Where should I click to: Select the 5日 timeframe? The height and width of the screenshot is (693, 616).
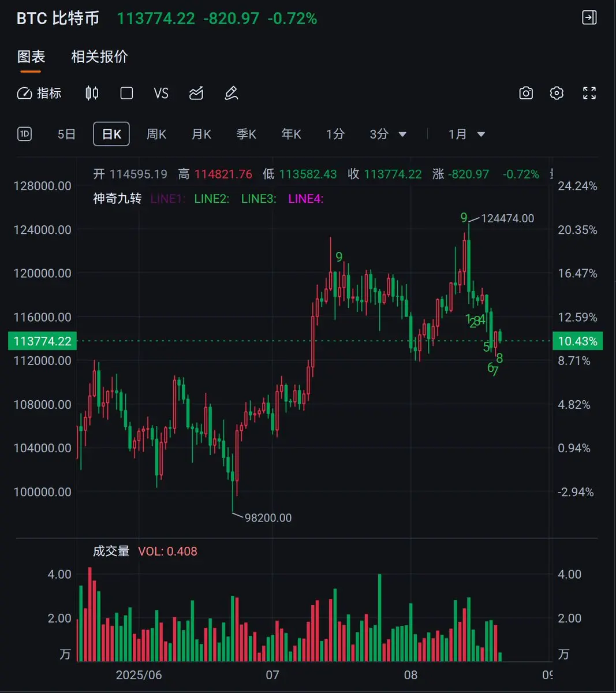[66, 134]
